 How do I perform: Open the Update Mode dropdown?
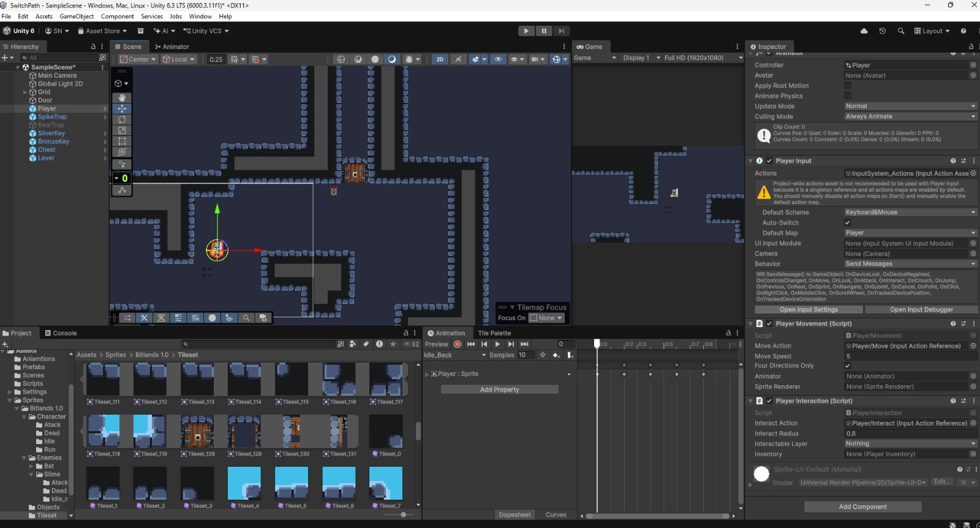click(910, 106)
